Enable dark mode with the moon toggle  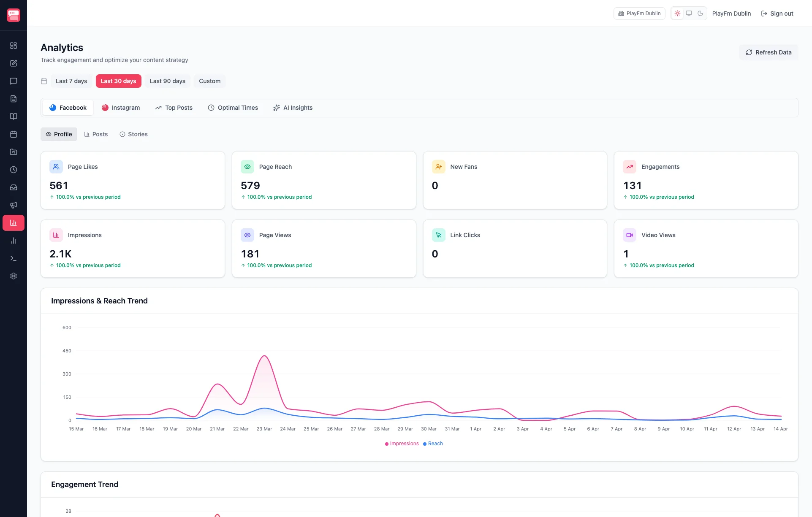coord(701,13)
